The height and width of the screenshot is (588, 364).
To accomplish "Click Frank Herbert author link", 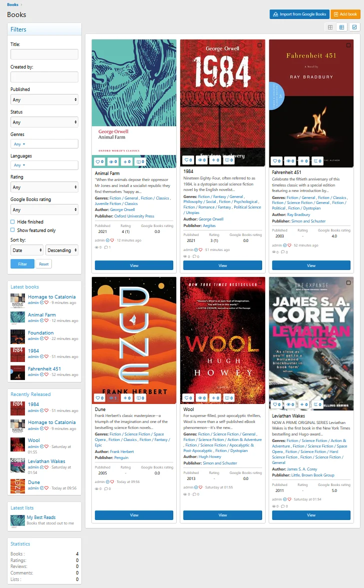I will coord(122,451).
